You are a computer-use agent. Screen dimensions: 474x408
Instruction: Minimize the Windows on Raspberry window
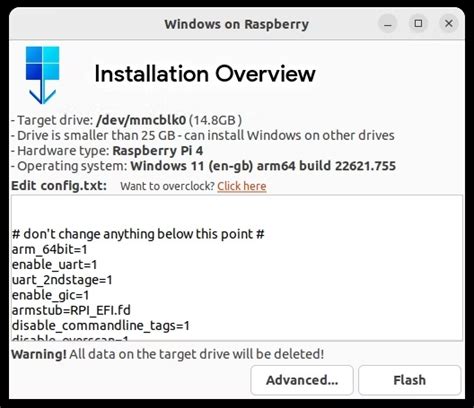click(x=388, y=24)
